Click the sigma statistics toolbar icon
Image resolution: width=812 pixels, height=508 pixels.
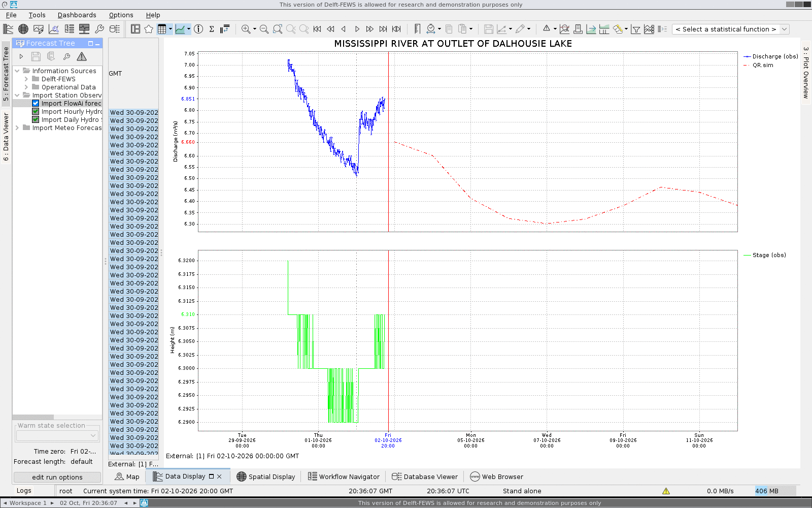(212, 29)
